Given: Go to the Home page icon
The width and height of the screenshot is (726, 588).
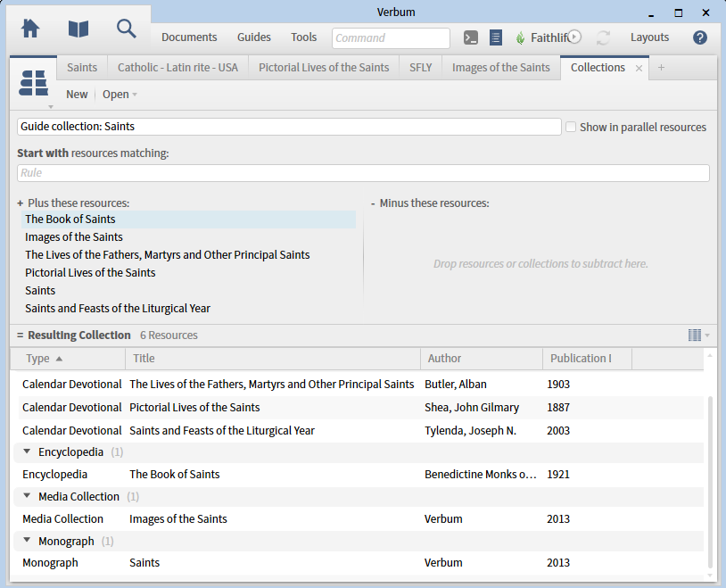Looking at the screenshot, I should [x=30, y=29].
